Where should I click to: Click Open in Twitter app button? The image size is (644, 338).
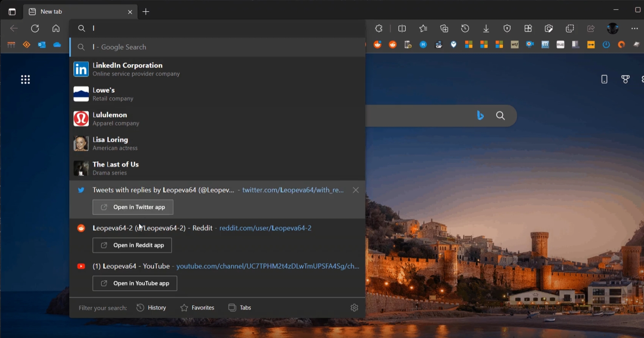[133, 207]
